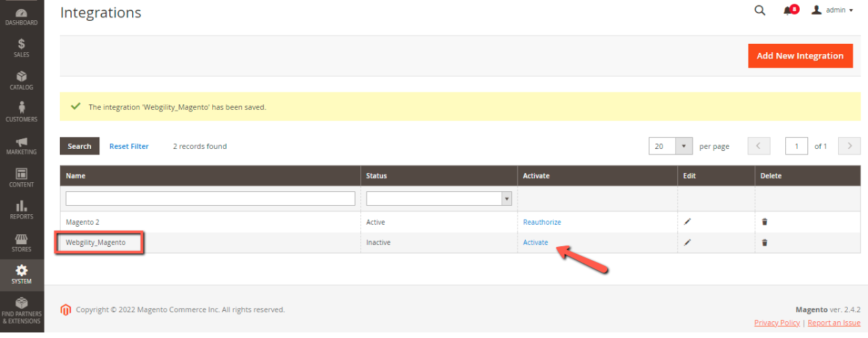Reauthorize the Magento 2 integration
868x338 pixels.
(x=542, y=222)
